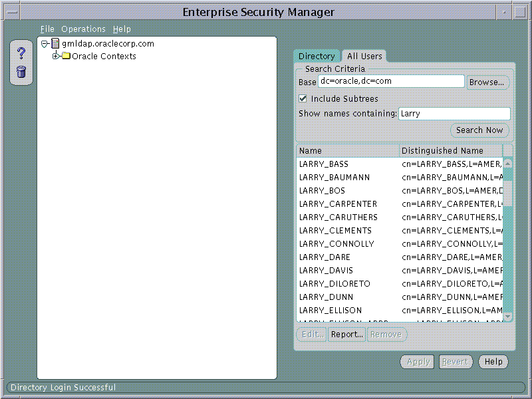Open the File menu
Image resolution: width=532 pixels, height=399 pixels.
pyautogui.click(x=47, y=29)
